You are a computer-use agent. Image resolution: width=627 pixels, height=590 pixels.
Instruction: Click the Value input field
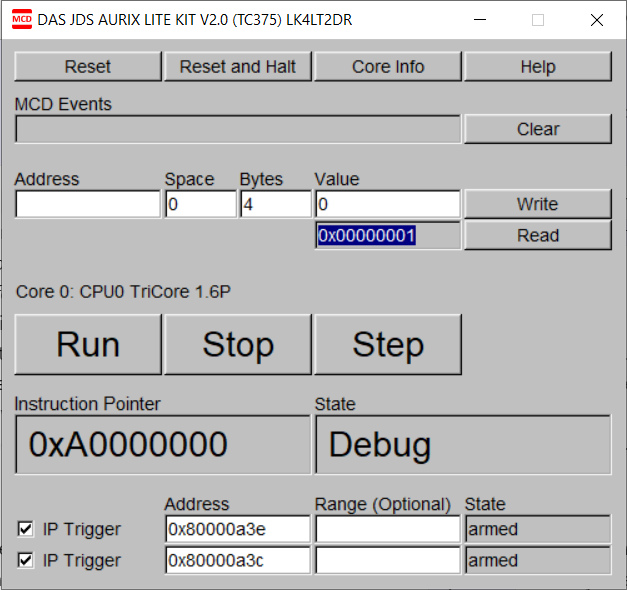pos(388,204)
